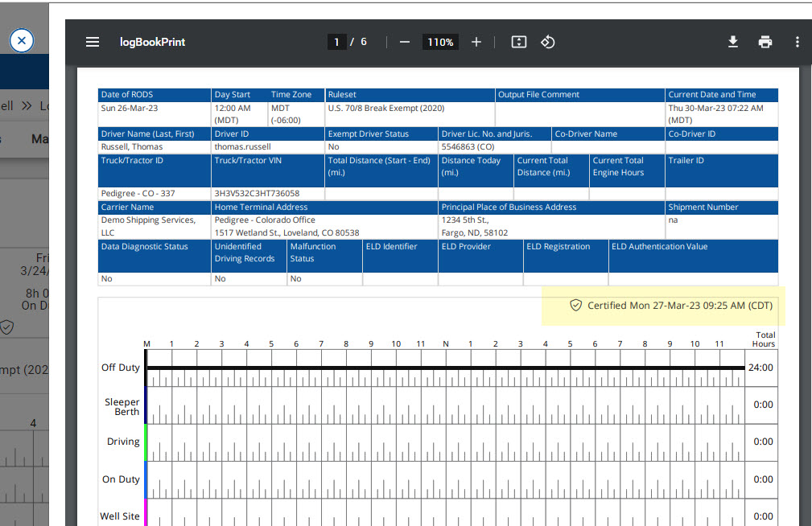Click the 'Sleeper Berth' graph row label
812x526 pixels.
pos(122,407)
